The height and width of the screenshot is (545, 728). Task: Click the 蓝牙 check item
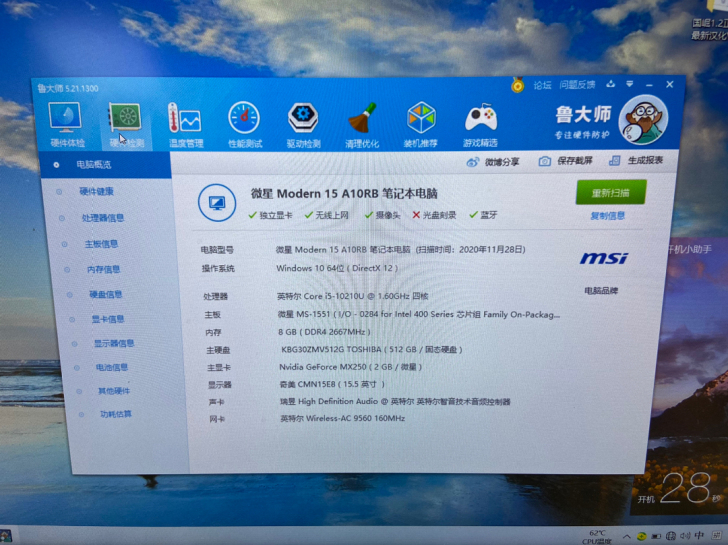483,215
